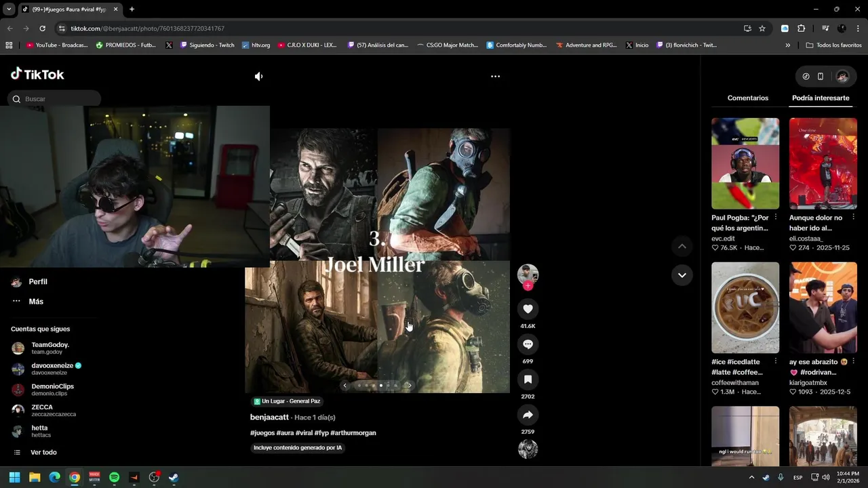
Task: Open options for the ay ese abrazito video
Action: click(x=853, y=362)
